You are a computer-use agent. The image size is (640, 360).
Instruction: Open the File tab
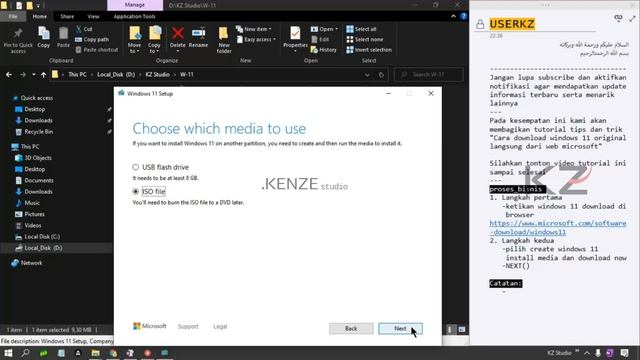(13, 16)
